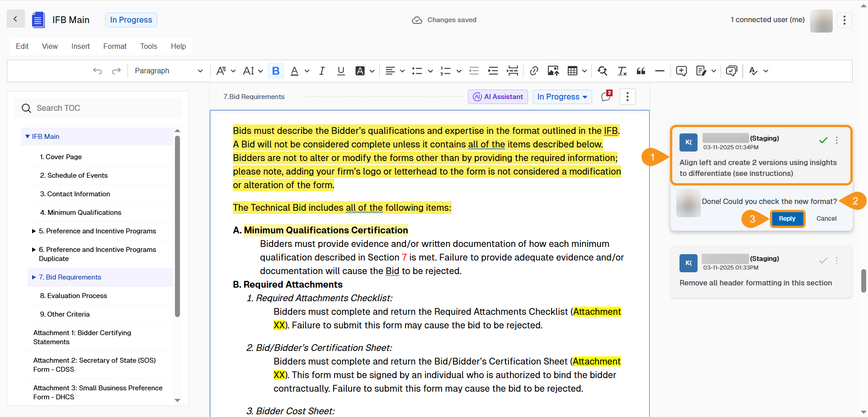Mark 'Remove all header formatting' comment resolved
The width and height of the screenshot is (868, 417).
823,261
